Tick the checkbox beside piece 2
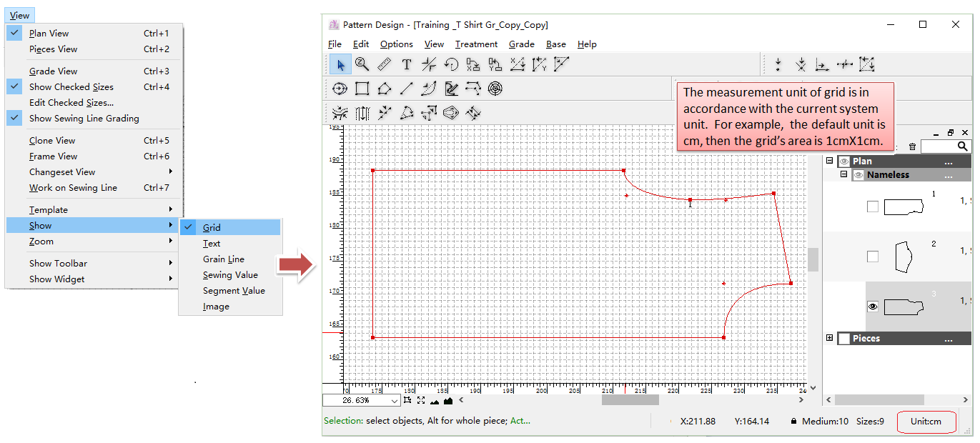Image resolution: width=980 pixels, height=443 pixels. pos(873,257)
